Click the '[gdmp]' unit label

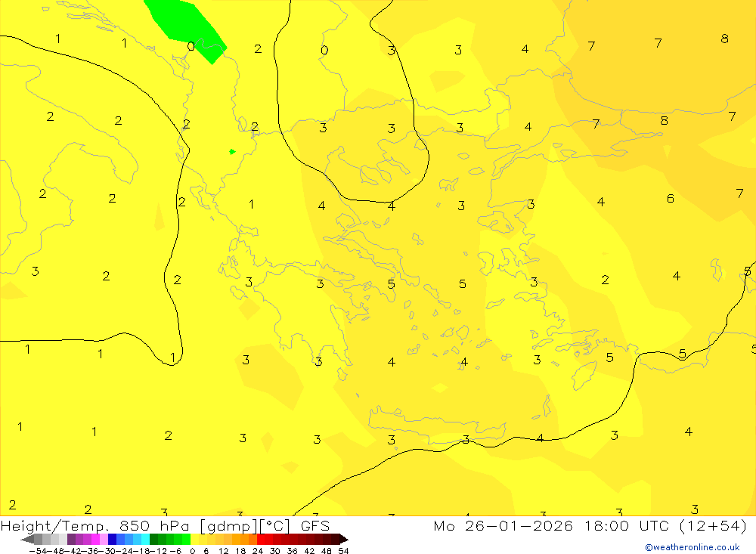click(228, 526)
